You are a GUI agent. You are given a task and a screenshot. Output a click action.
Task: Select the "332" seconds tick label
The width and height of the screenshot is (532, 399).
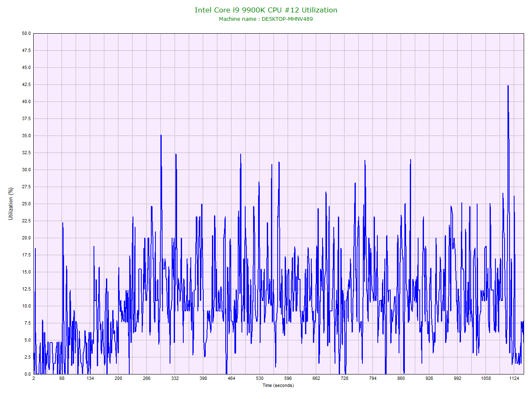[175, 378]
